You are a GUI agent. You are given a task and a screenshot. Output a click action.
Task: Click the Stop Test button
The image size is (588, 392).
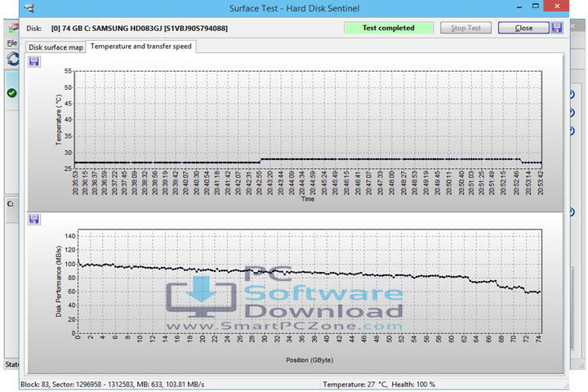(x=465, y=28)
